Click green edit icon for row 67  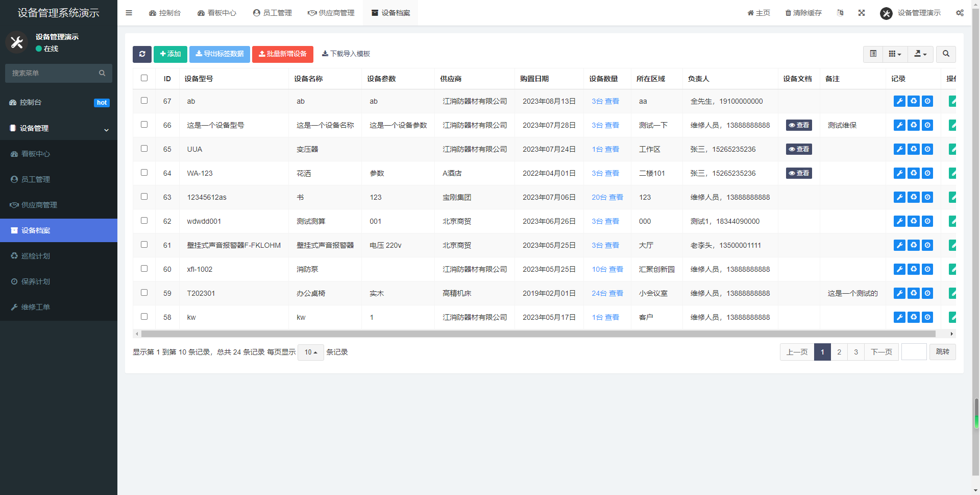952,101
